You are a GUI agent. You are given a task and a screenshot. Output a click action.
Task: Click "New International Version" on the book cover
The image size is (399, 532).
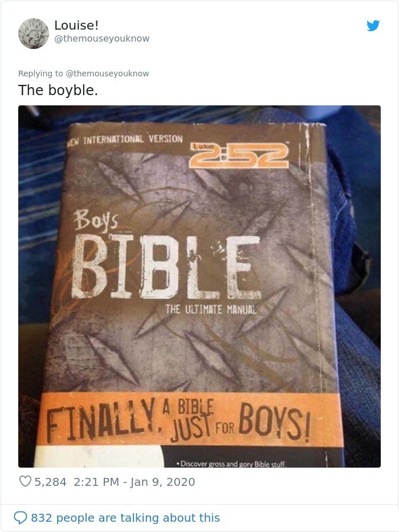coord(125,140)
